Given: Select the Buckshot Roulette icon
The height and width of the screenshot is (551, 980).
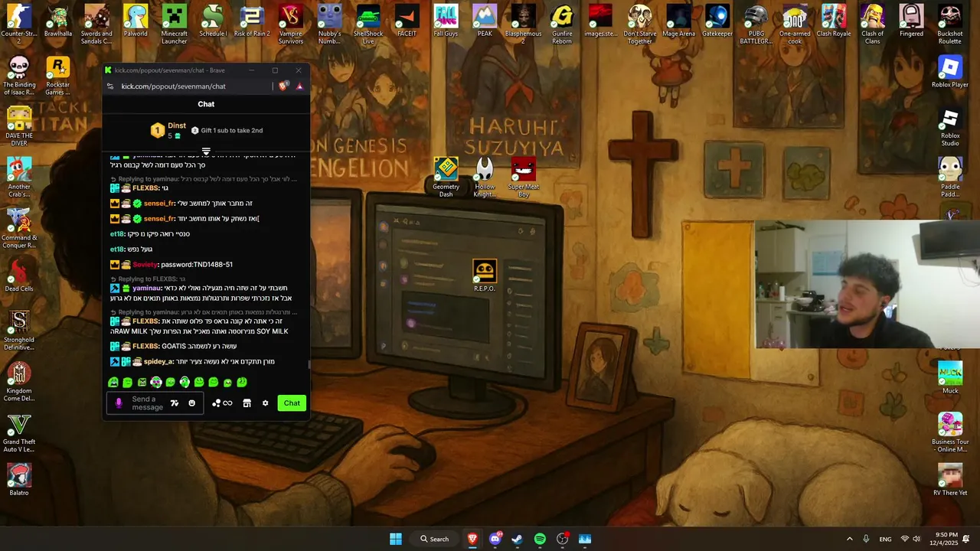Looking at the screenshot, I should 950,24.
